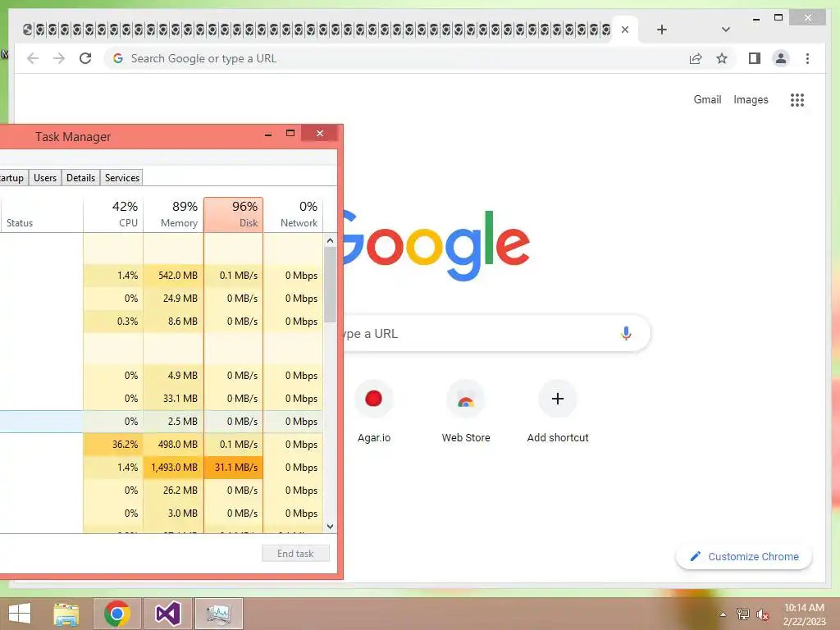Switch to Chrome on taskbar

(117, 614)
